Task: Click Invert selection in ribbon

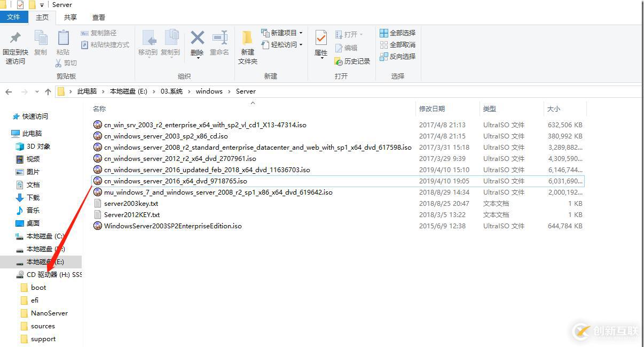Action: tap(397, 57)
